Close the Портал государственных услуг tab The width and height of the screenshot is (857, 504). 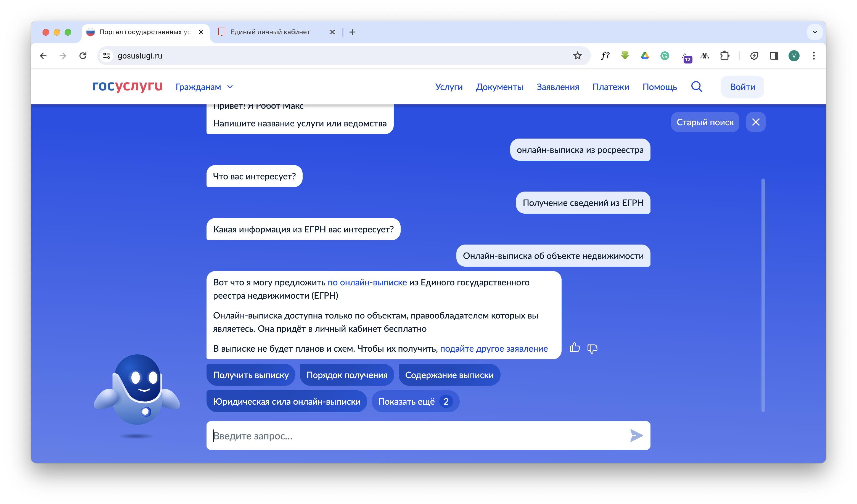201,32
